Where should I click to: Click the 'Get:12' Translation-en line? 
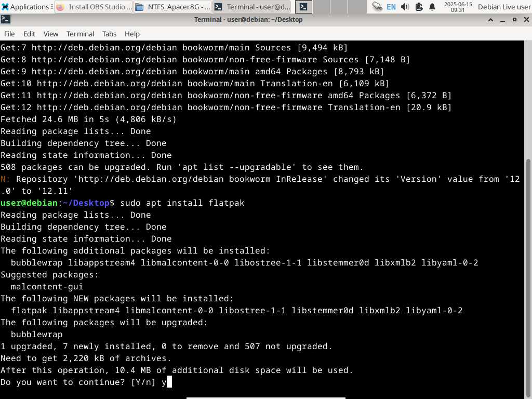click(x=226, y=108)
